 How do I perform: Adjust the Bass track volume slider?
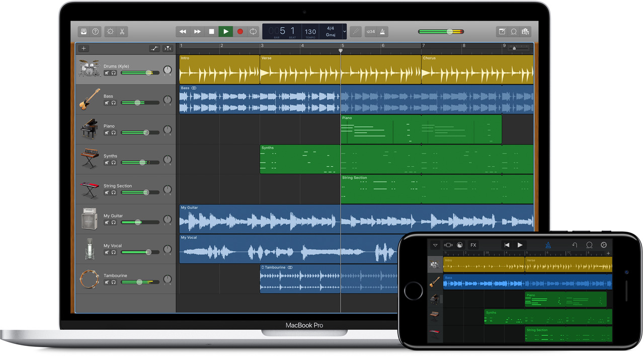140,103
